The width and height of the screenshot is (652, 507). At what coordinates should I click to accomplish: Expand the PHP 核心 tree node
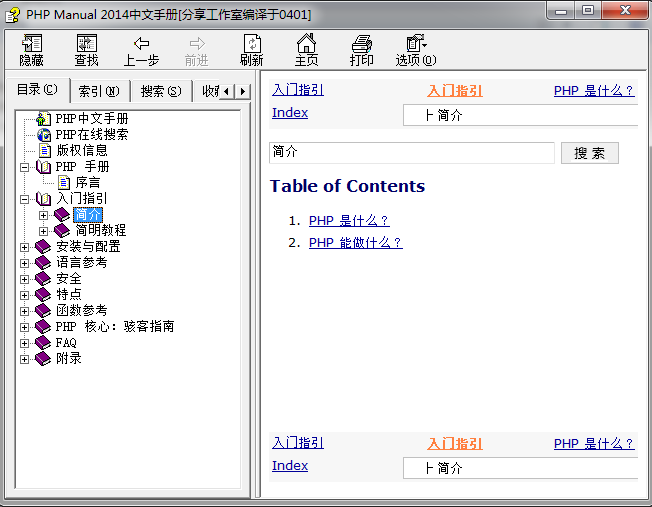tap(25, 327)
